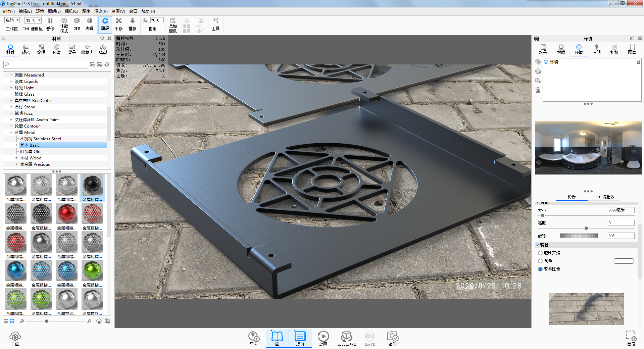Open the 动画 animation panel
Image resolution: width=644 pixels, height=349 pixels.
tap(323, 339)
